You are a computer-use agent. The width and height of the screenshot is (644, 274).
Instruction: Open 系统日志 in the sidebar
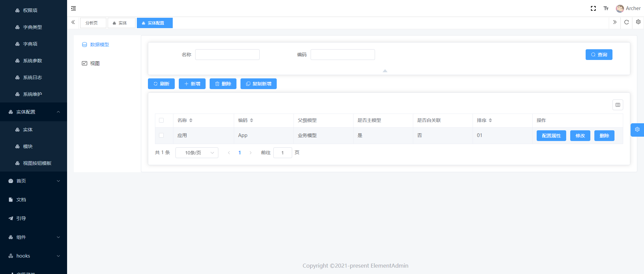34,77
